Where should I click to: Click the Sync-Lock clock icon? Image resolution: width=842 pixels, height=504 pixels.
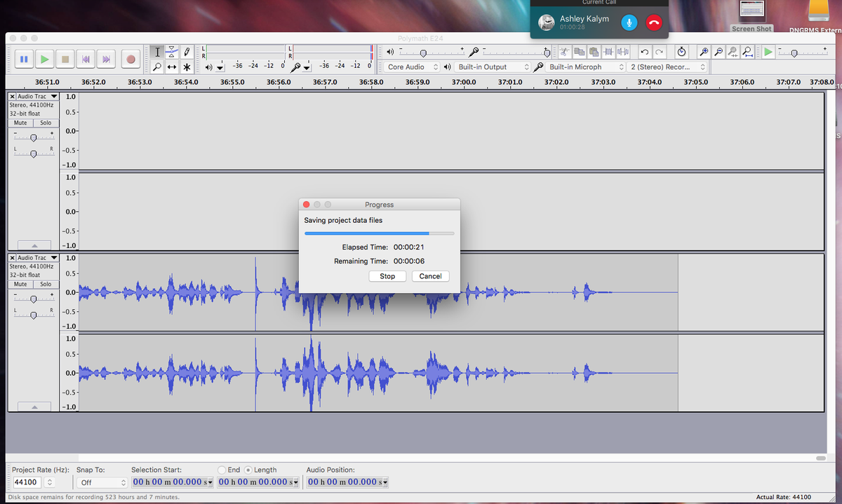(681, 52)
